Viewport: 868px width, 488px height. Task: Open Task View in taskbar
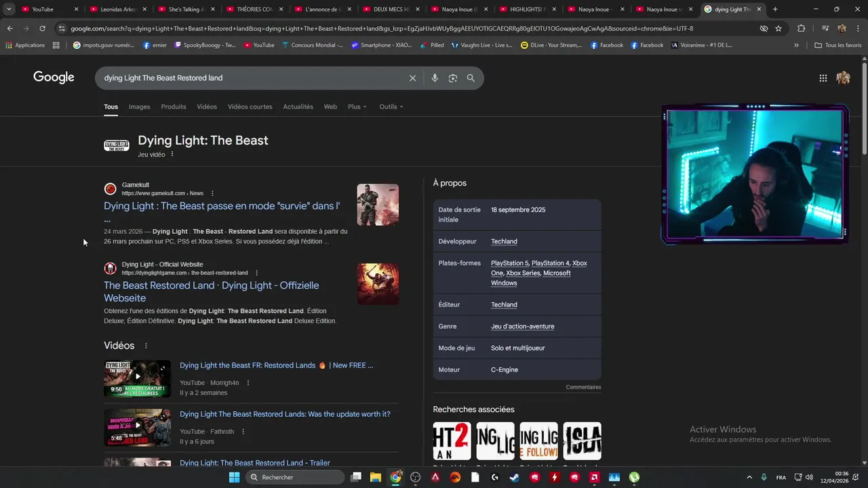(x=356, y=477)
